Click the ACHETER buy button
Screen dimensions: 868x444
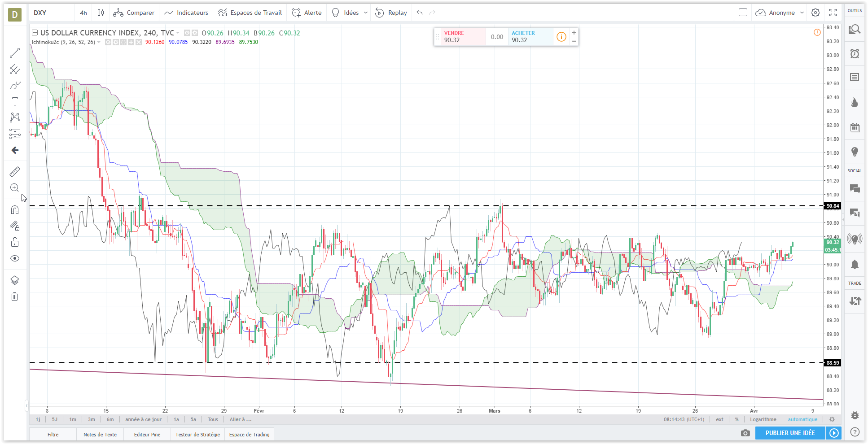click(530, 37)
